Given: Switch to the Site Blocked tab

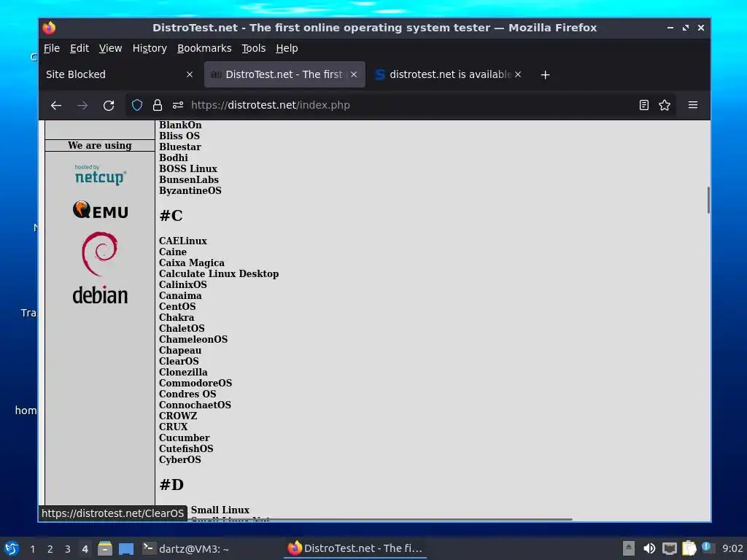Looking at the screenshot, I should pos(120,74).
